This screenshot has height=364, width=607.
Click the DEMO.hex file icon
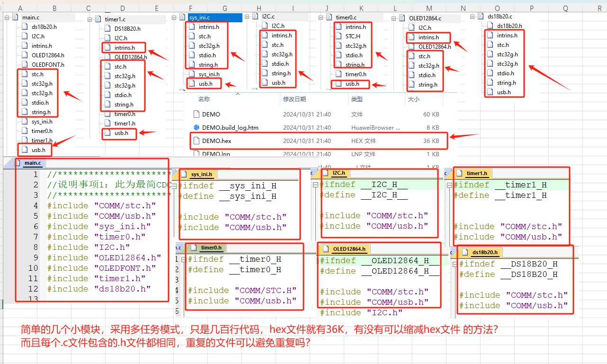[197, 141]
